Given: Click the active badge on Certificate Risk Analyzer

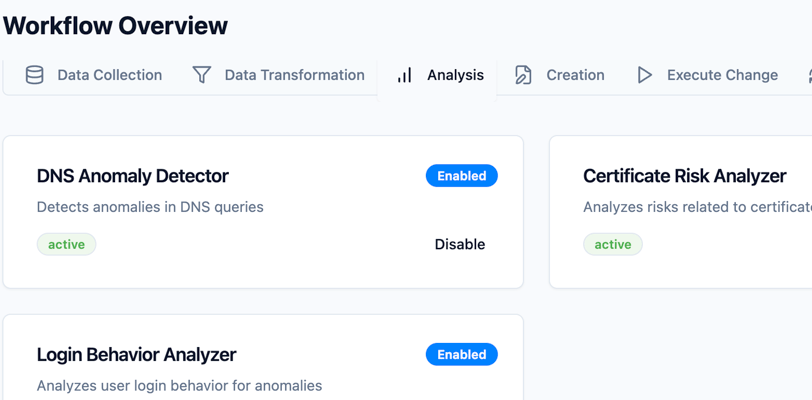Looking at the screenshot, I should point(613,244).
